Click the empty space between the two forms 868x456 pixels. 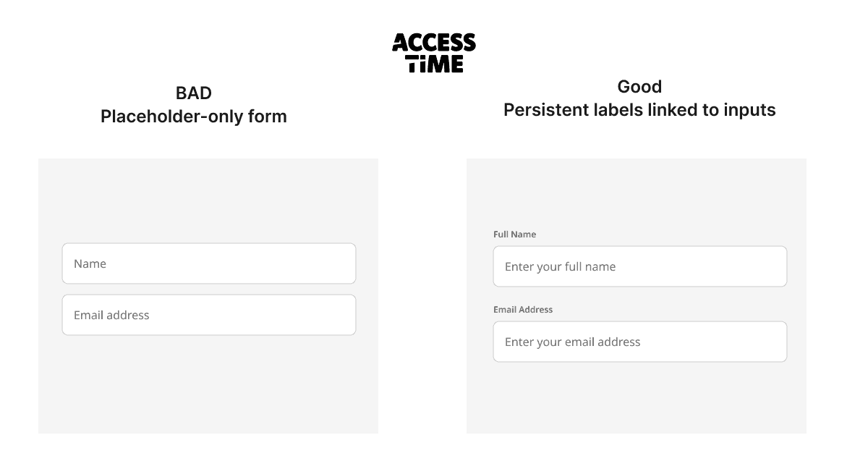(x=422, y=290)
